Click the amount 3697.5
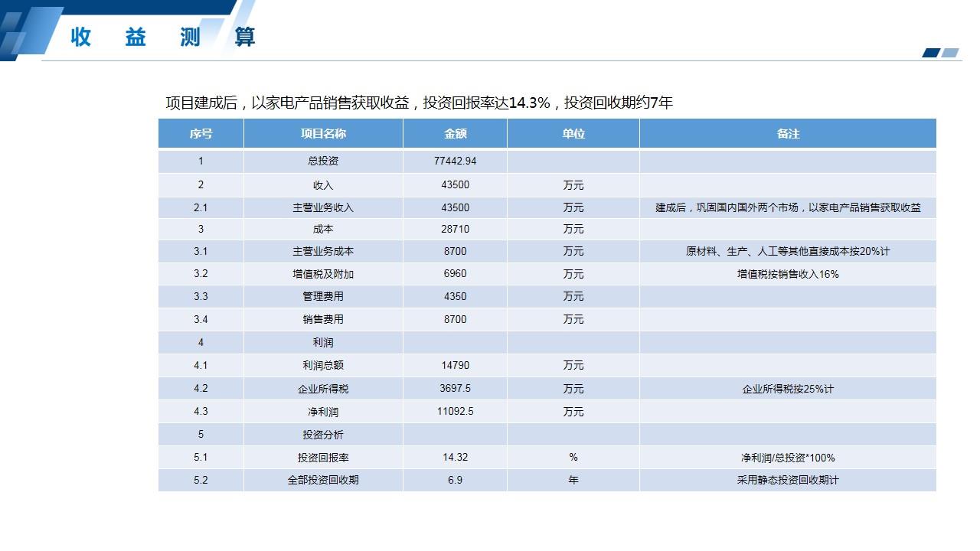The image size is (980, 551). pyautogui.click(x=455, y=389)
